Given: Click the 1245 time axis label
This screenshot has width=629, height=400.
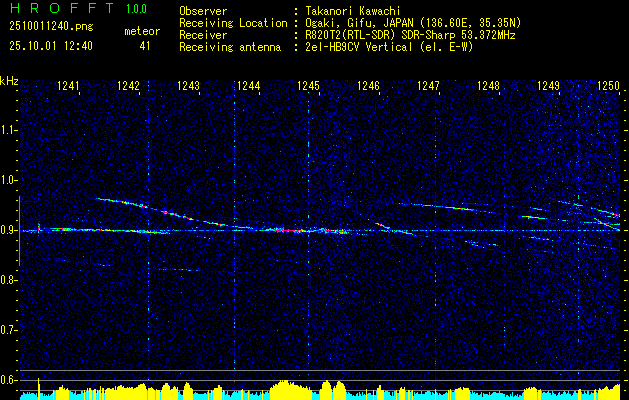Looking at the screenshot, I should pos(308,86).
